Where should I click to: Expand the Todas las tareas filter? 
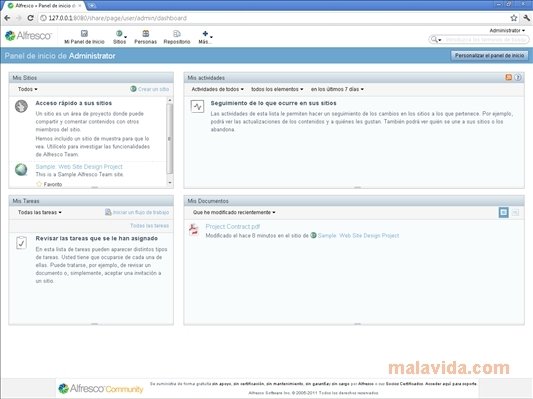(x=40, y=212)
